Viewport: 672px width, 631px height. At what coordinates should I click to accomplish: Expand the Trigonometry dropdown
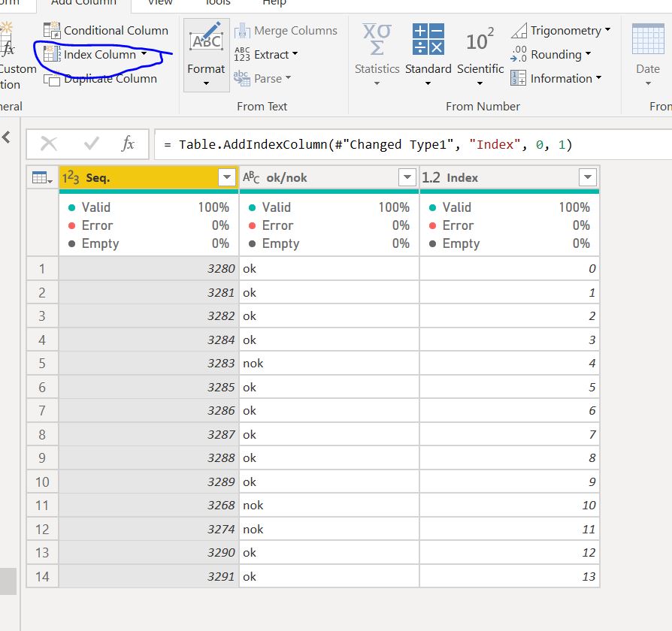coord(607,29)
